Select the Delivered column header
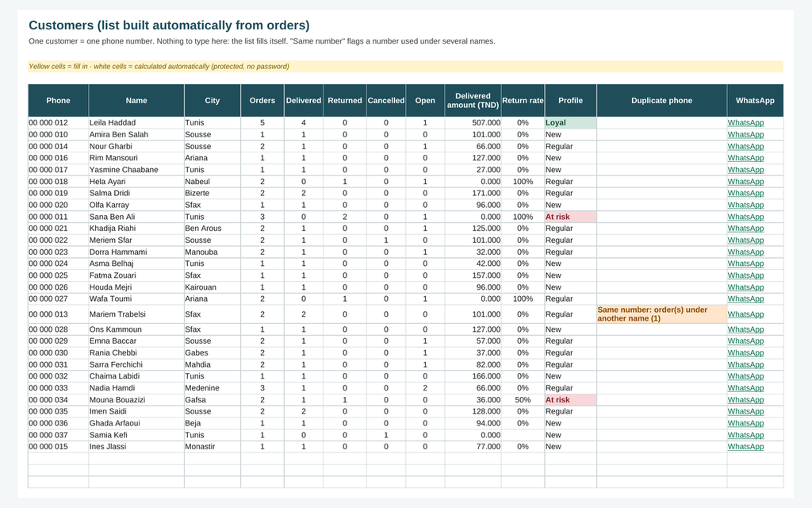 click(304, 101)
